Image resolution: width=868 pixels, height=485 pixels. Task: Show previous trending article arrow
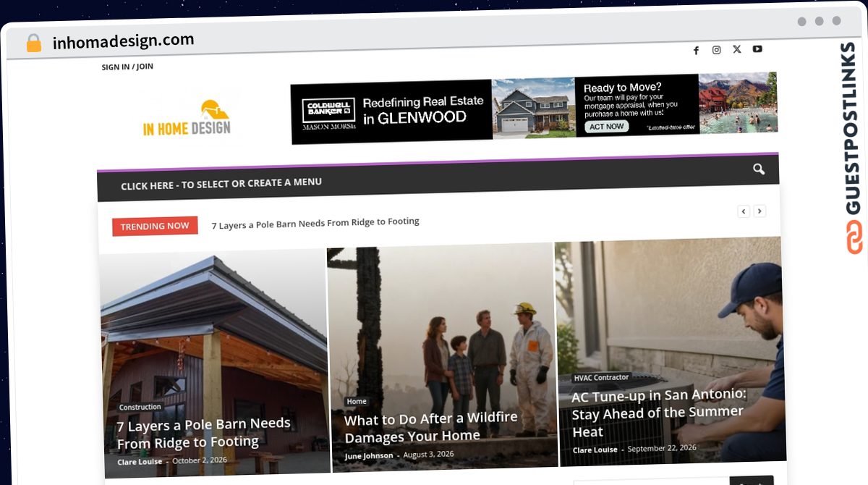click(744, 211)
